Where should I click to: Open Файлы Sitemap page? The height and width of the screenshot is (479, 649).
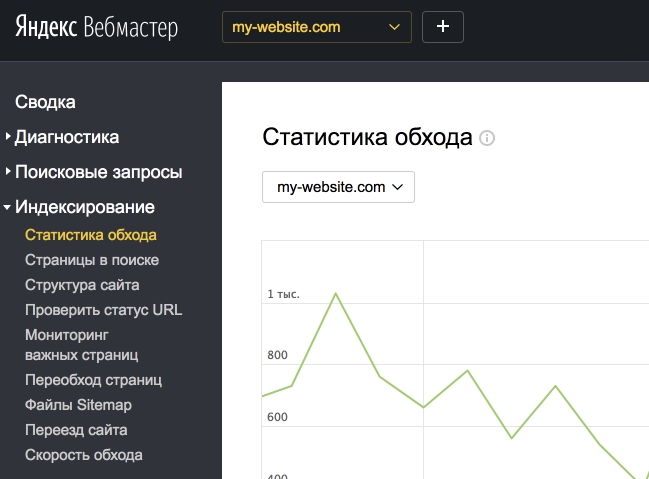point(78,405)
